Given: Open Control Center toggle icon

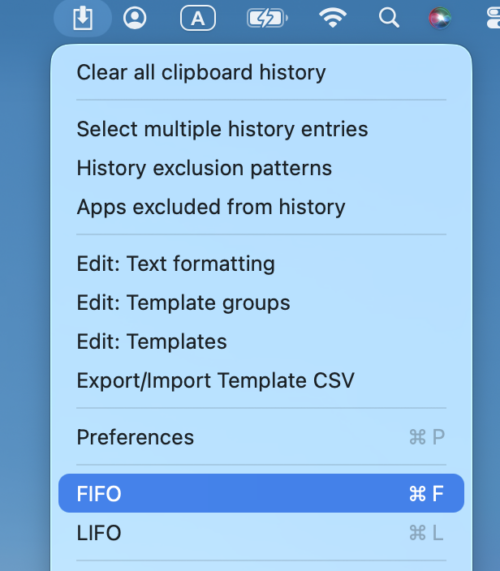Looking at the screenshot, I should (x=494, y=18).
